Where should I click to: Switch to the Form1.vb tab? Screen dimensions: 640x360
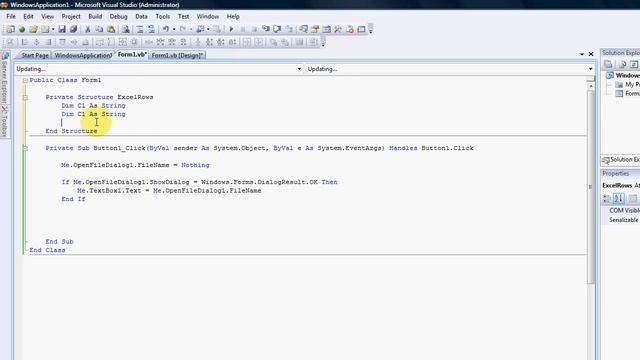(131, 54)
